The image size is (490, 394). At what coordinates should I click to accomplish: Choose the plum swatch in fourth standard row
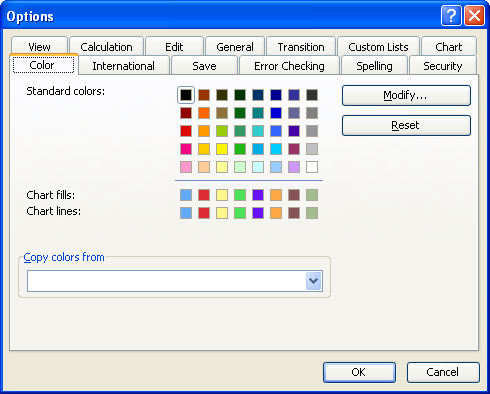coord(294,149)
